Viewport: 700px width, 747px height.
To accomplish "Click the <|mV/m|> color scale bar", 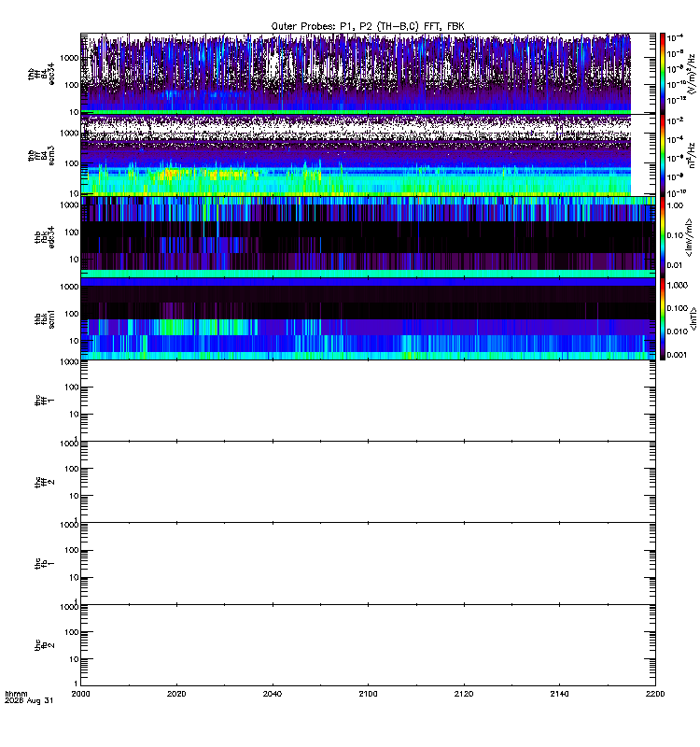I will [x=662, y=237].
